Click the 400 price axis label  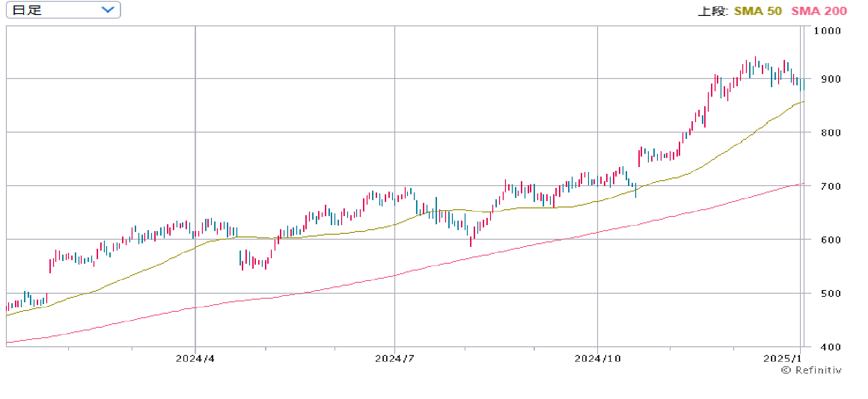831,347
